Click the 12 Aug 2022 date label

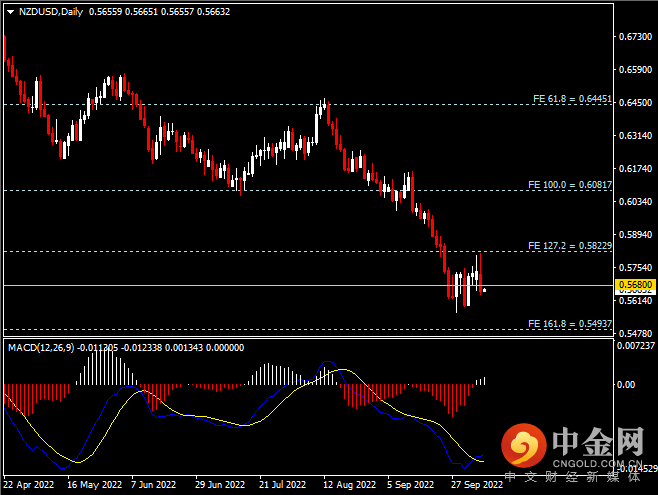350,485
